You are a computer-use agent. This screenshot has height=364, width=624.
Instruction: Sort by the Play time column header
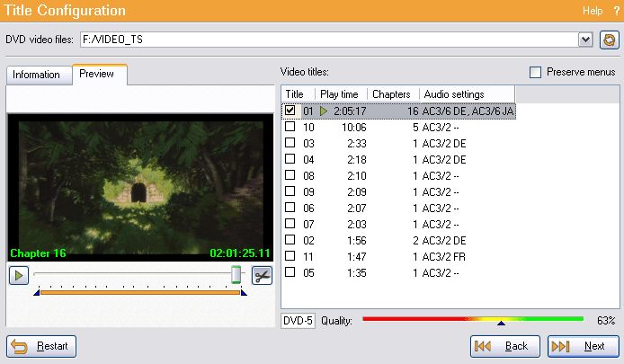tap(341, 94)
